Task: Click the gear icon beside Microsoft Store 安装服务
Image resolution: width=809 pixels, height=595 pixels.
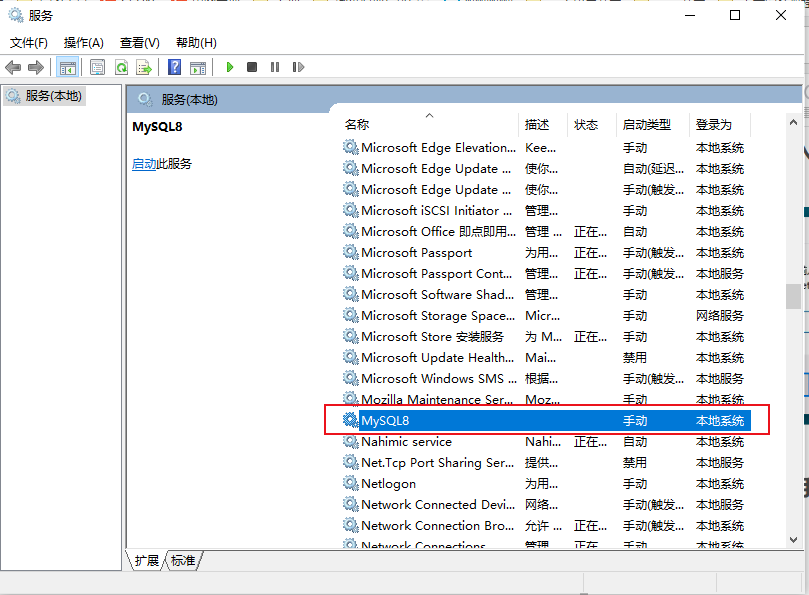Action: click(x=351, y=336)
